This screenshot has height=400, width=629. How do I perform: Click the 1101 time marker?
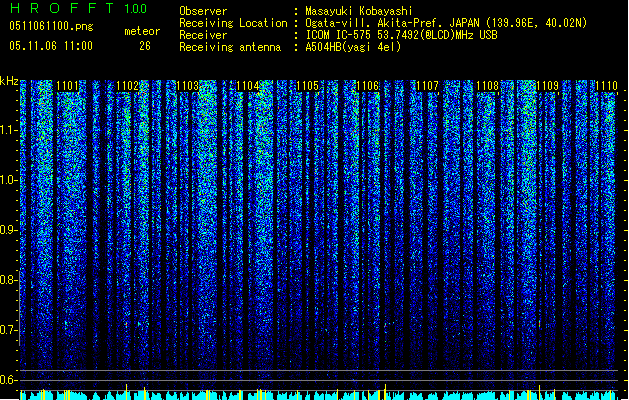tap(67, 86)
